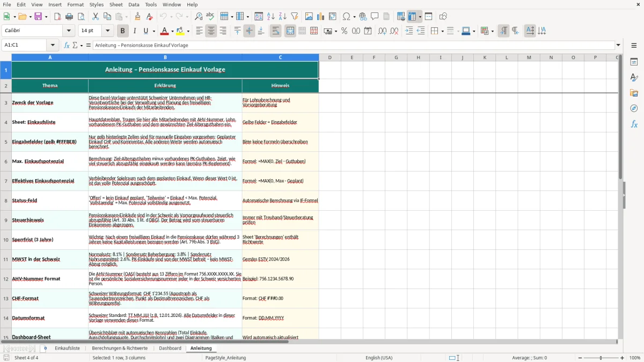Screen dimensions: 644x362
Task: Toggle Center Horizontally alignment
Action: [x=211, y=31]
